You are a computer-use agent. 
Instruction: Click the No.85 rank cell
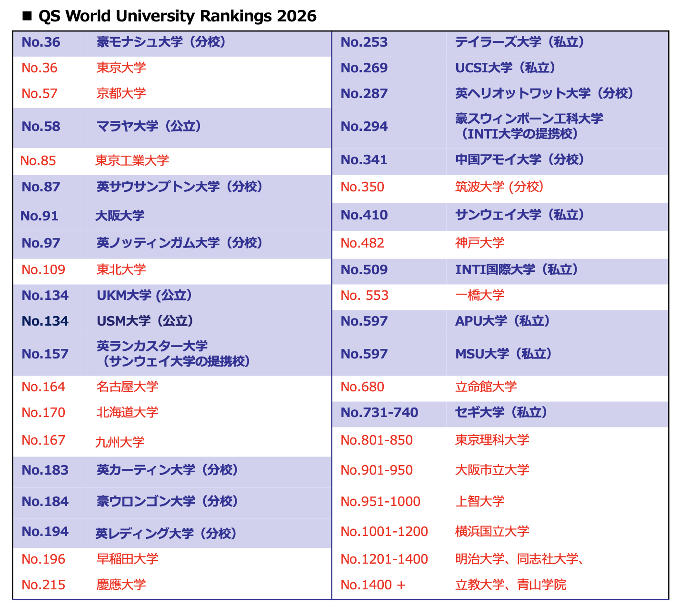[x=38, y=161]
